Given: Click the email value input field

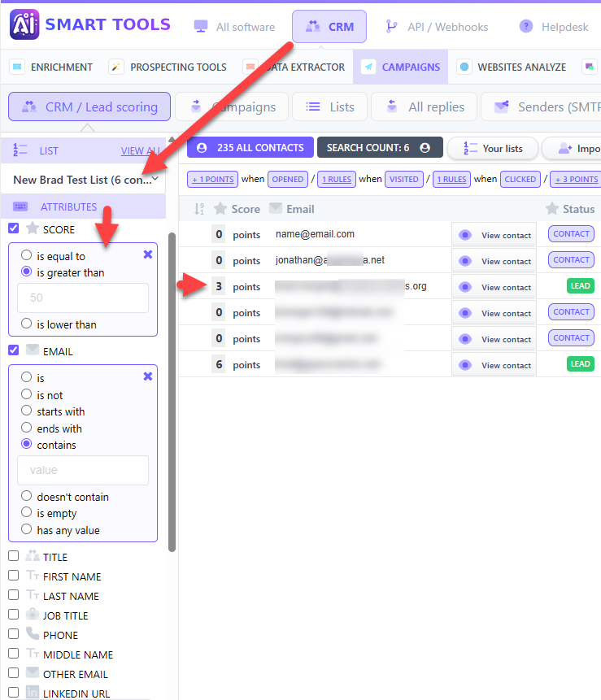Looking at the screenshot, I should click(x=83, y=470).
